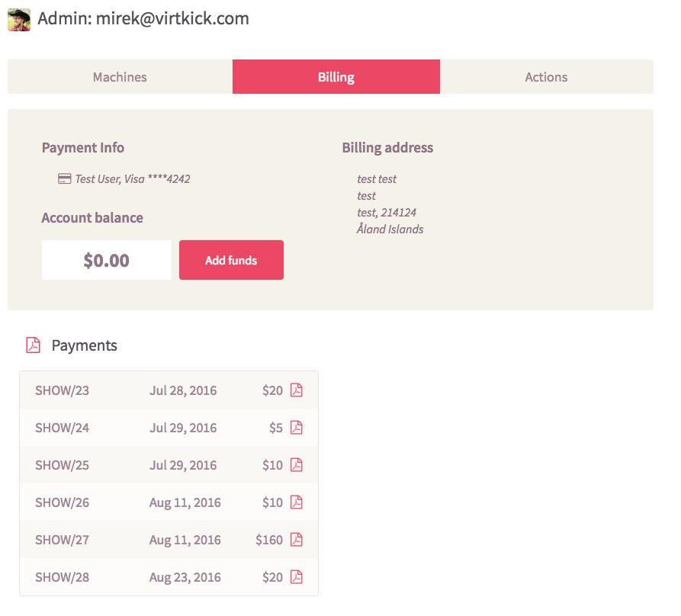Click the $160 payment amount
This screenshot has height=616, width=681.
coord(269,540)
